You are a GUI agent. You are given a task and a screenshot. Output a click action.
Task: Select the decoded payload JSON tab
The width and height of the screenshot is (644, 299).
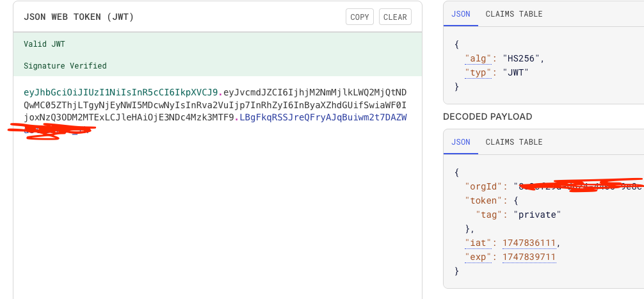[x=460, y=142]
